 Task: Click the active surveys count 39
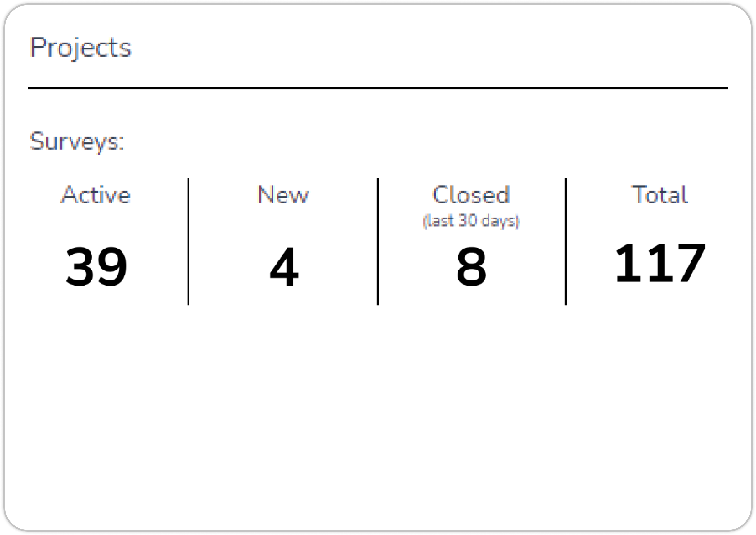(96, 266)
